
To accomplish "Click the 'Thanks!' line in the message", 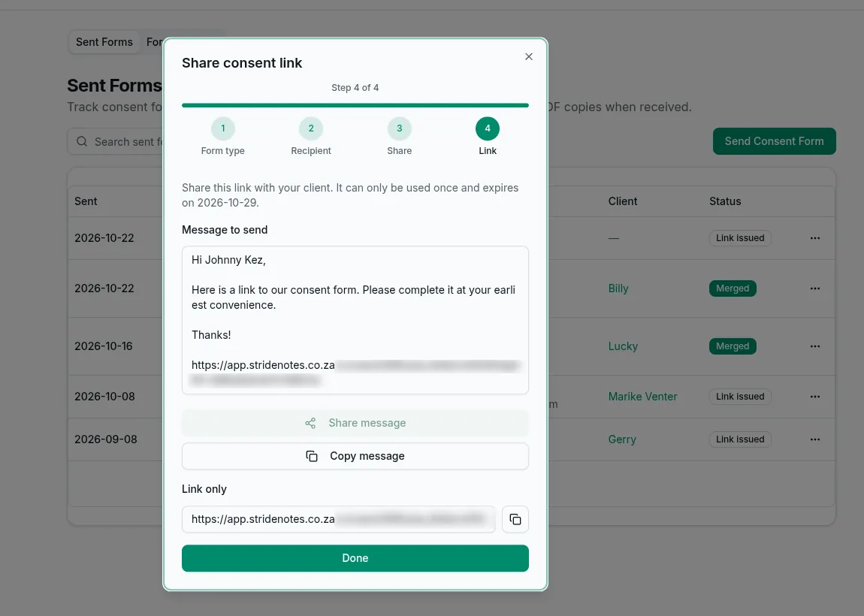I will [211, 335].
